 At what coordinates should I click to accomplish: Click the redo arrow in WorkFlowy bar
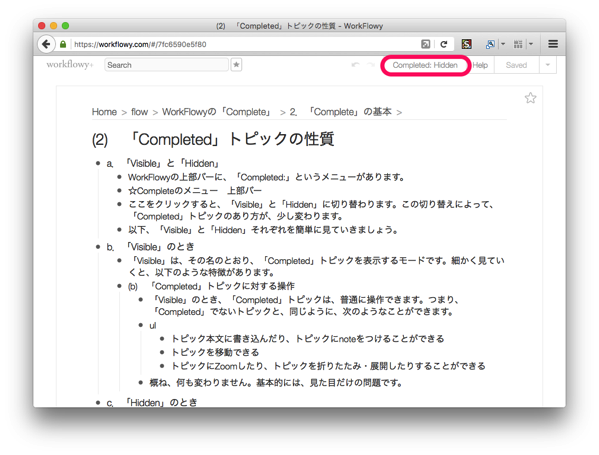click(x=371, y=65)
